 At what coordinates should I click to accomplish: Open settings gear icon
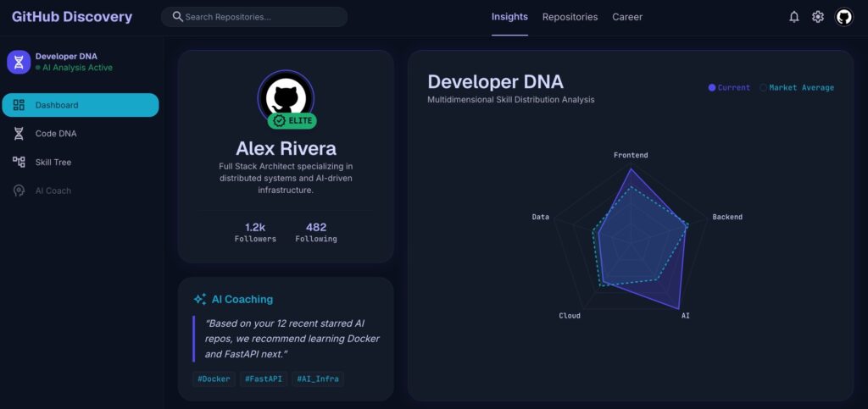(x=818, y=17)
